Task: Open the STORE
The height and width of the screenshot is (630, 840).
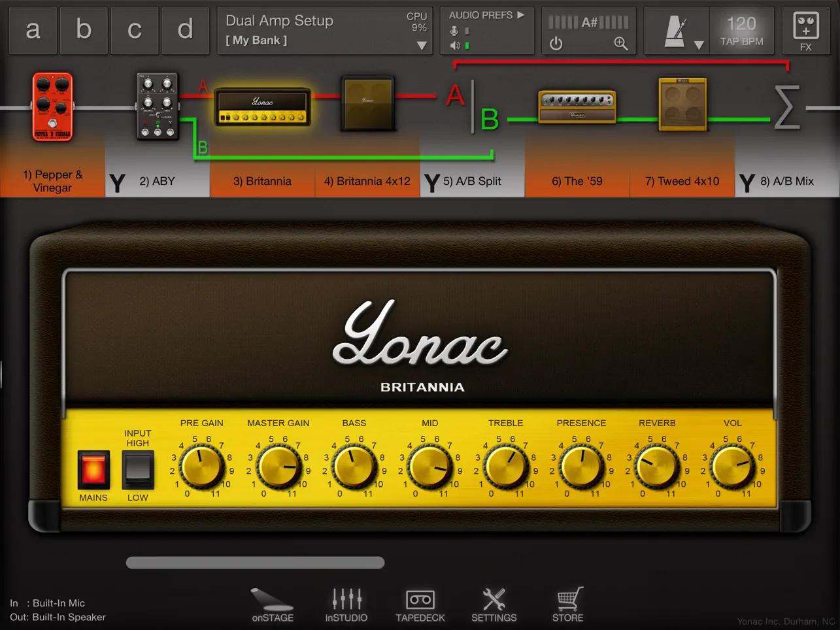Action: (567, 605)
